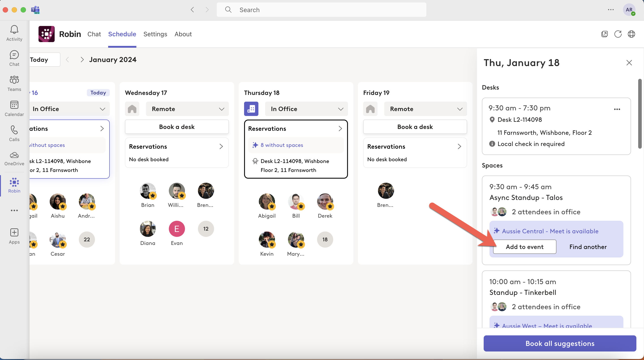Viewport: 644px width, 360px height.
Task: Click Book all suggestions
Action: click(560, 343)
